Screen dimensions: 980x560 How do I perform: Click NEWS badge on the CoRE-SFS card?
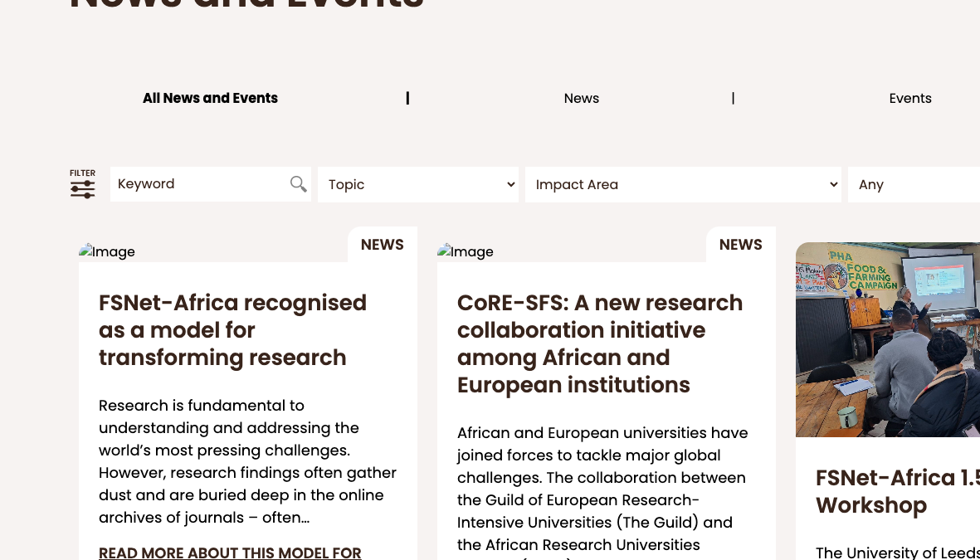point(740,245)
